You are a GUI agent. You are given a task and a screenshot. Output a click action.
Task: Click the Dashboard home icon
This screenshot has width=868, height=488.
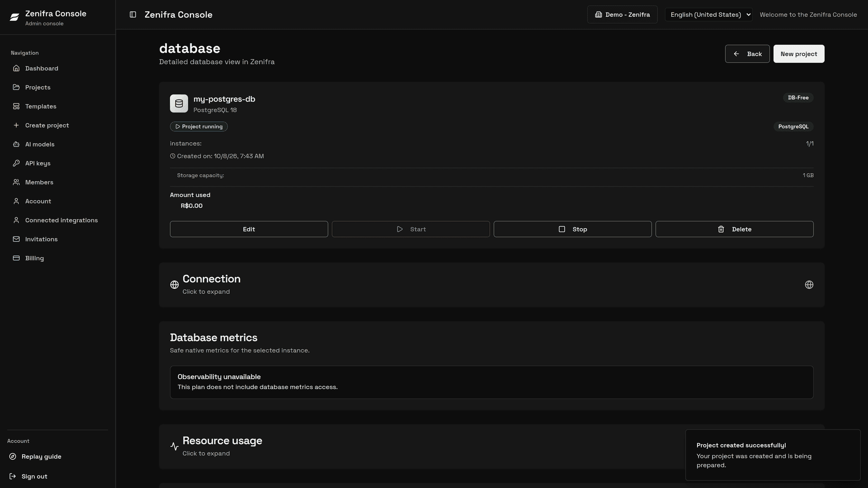tap(16, 68)
